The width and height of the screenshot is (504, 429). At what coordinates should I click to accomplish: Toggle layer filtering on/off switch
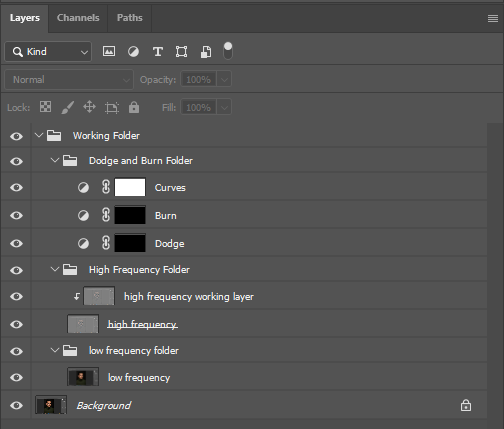228,51
